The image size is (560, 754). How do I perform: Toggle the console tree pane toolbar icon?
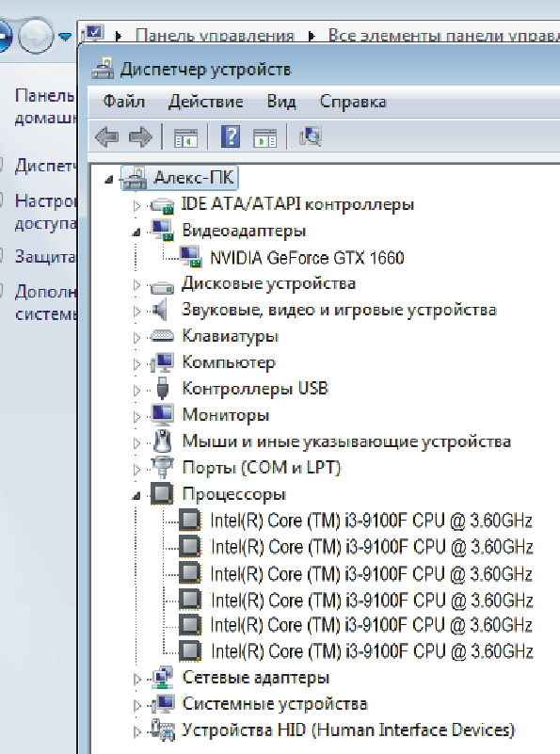click(x=185, y=137)
